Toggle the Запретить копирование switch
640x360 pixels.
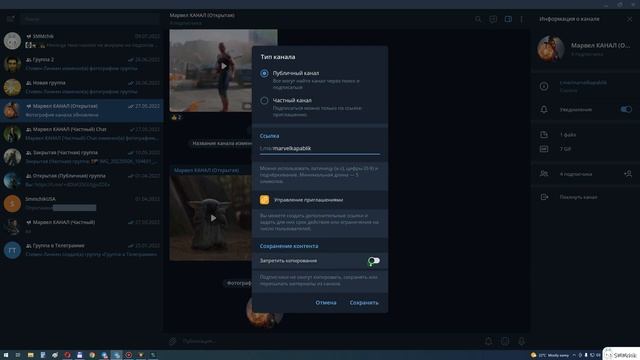point(373,261)
